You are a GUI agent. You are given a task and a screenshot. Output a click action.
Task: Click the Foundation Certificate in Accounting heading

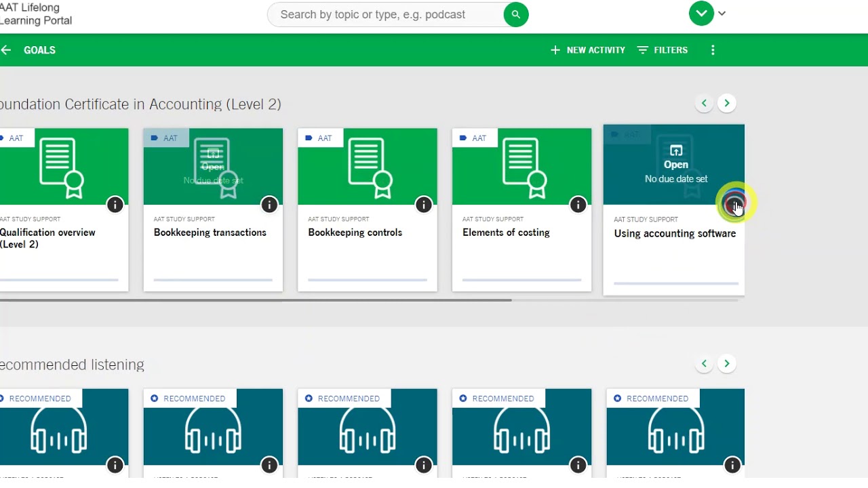pos(140,104)
